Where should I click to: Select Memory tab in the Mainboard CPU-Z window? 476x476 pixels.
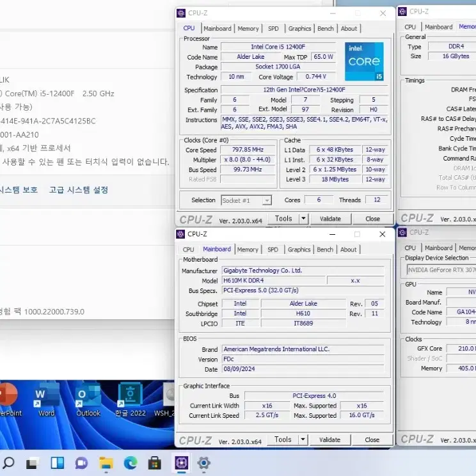pyautogui.click(x=248, y=250)
